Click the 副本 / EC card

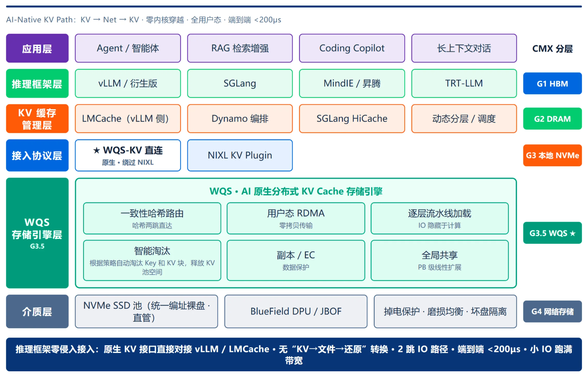tap(296, 260)
